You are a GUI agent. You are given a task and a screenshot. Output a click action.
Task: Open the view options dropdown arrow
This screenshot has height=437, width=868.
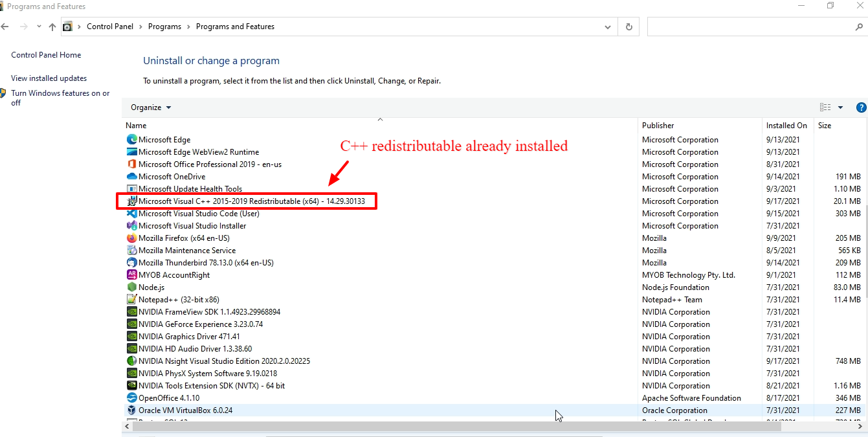tap(841, 107)
